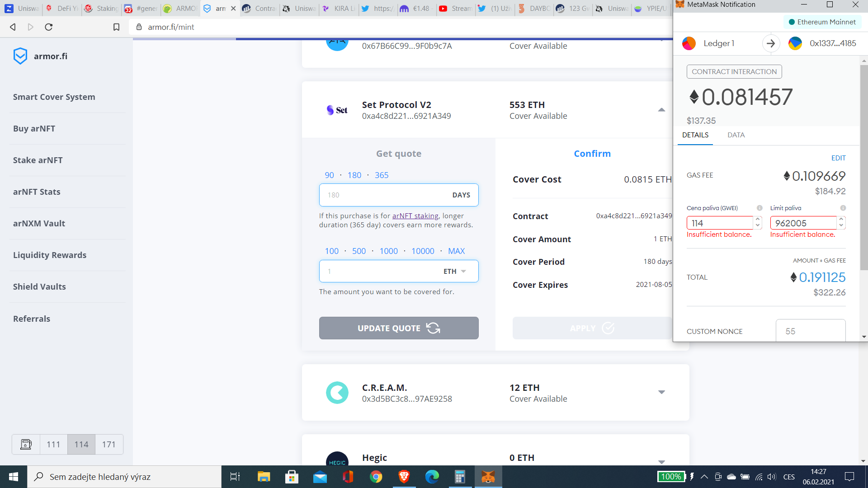Screen dimensions: 868x488
Task: Click the custom nonce input field
Action: pos(810,331)
